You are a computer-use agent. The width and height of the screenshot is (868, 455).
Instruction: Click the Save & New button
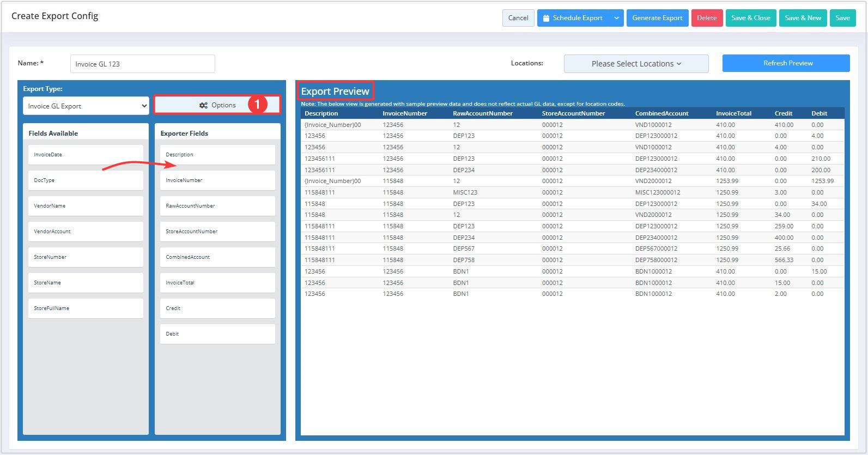803,18
